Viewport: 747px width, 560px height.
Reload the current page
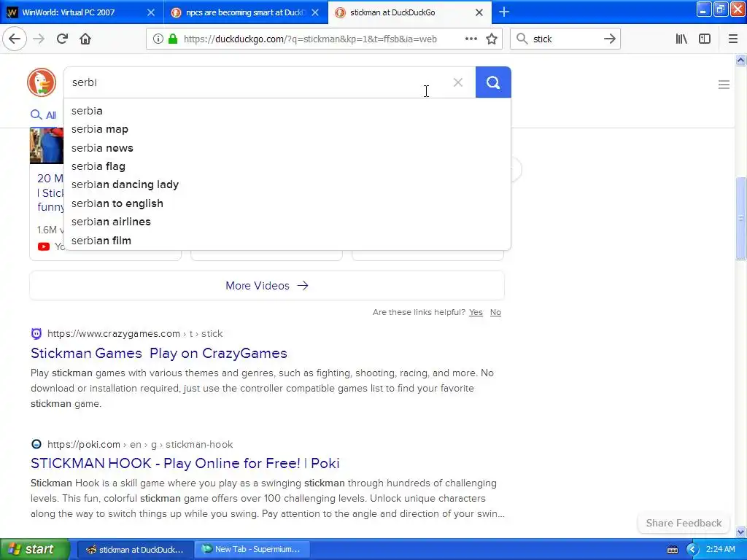pyautogui.click(x=62, y=39)
